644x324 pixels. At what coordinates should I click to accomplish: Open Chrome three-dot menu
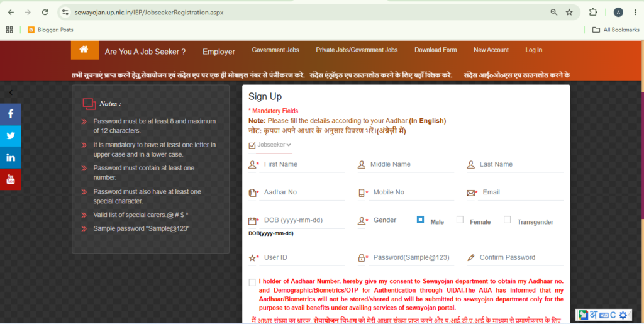(635, 13)
